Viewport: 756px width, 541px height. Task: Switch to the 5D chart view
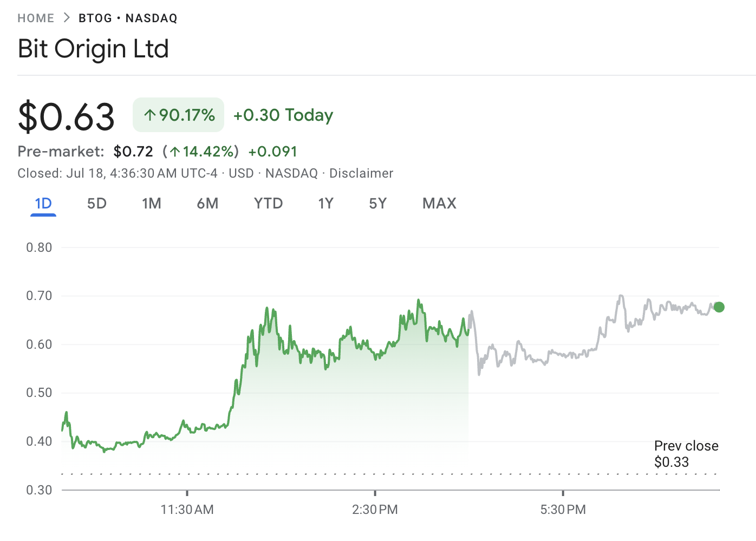pos(96,203)
